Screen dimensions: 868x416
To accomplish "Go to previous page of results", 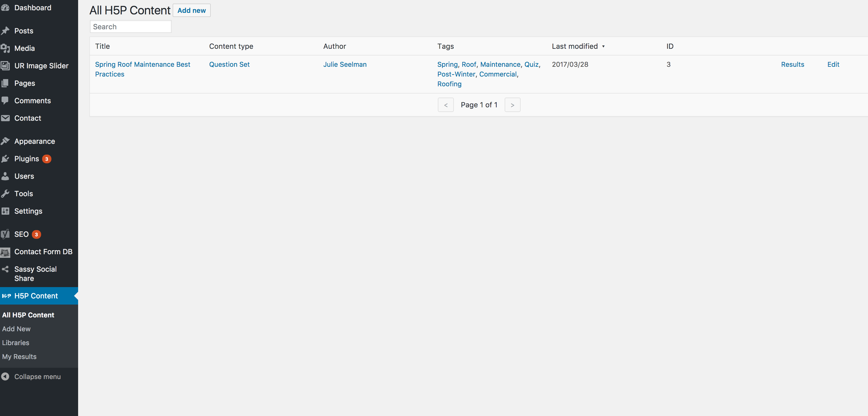I will click(446, 105).
